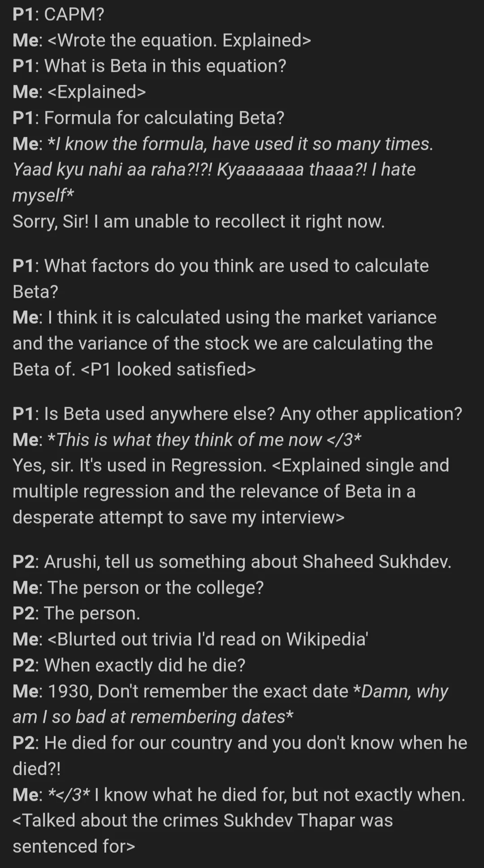Click the italic word 'myself'
Screen dimensions: 484x868
coord(39,195)
